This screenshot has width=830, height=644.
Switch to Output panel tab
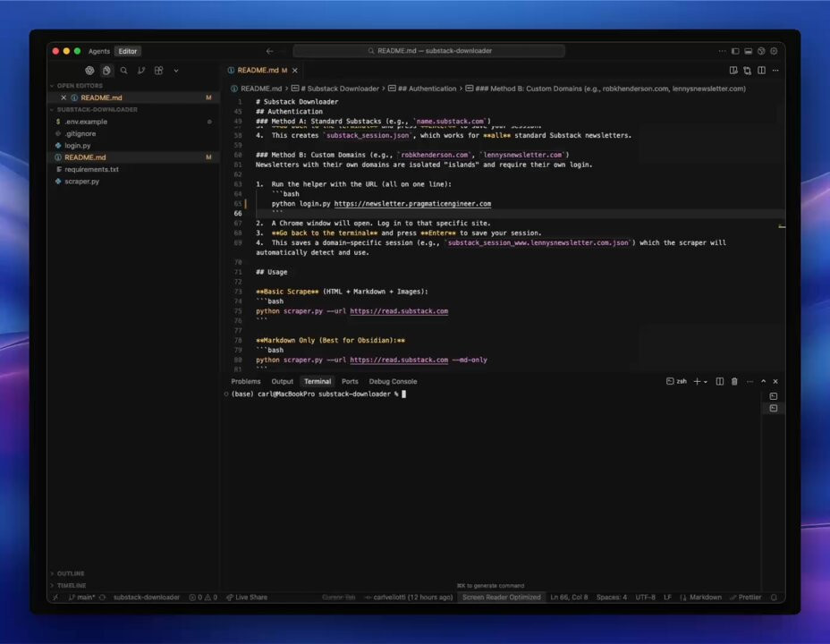pyautogui.click(x=282, y=382)
